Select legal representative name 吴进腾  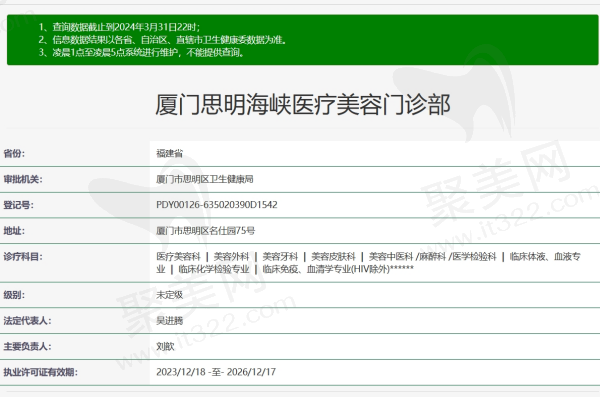point(170,320)
